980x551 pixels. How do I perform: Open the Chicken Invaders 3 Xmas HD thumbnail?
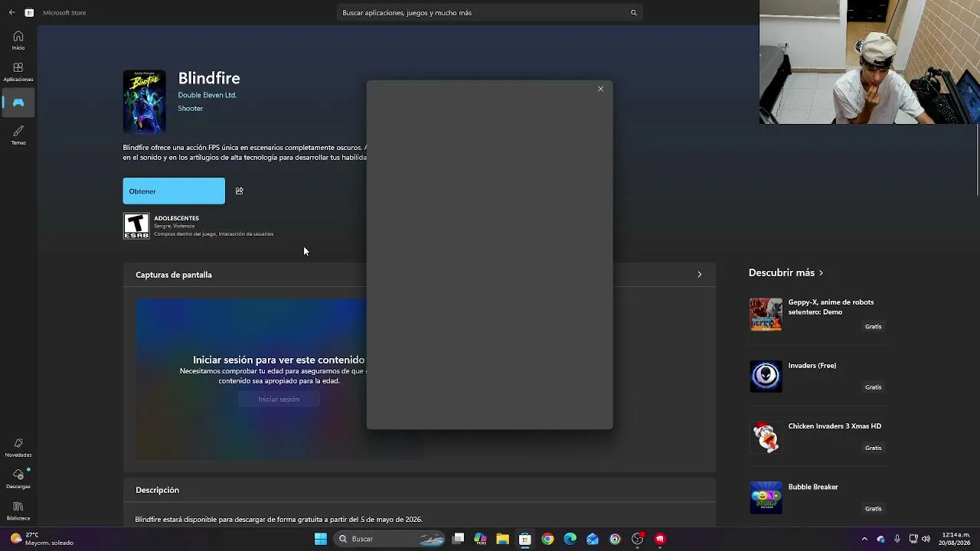[x=766, y=436]
